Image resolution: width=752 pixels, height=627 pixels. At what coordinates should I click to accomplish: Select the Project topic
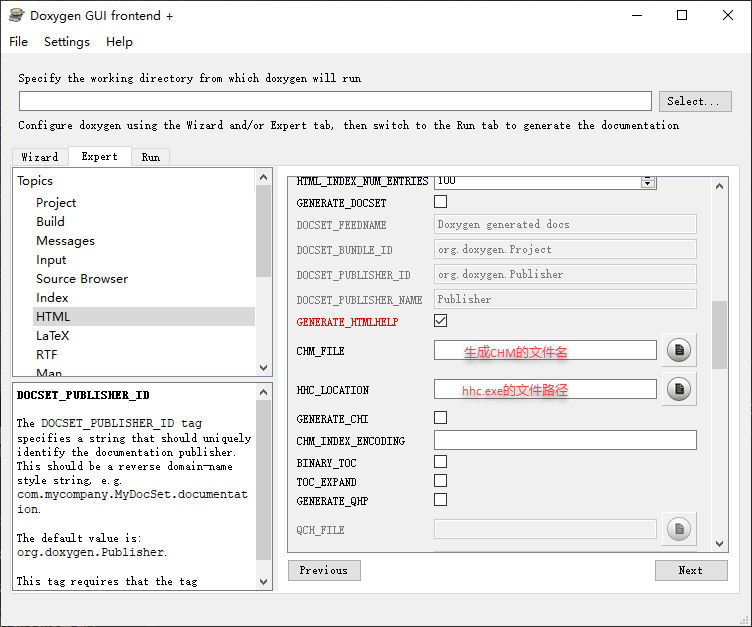[56, 203]
